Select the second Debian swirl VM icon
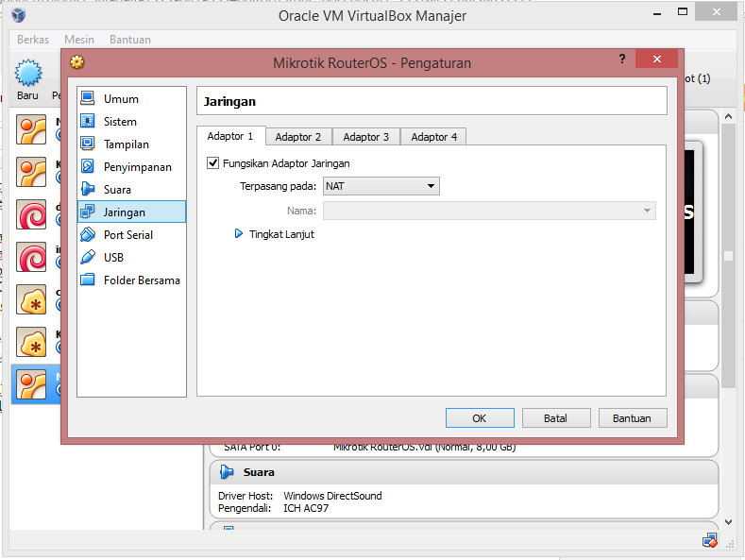 click(x=31, y=257)
